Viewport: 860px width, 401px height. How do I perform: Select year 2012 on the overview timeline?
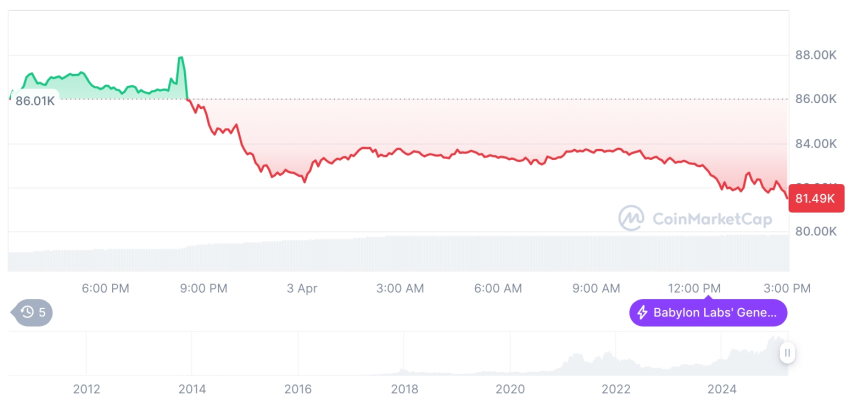pyautogui.click(x=86, y=388)
